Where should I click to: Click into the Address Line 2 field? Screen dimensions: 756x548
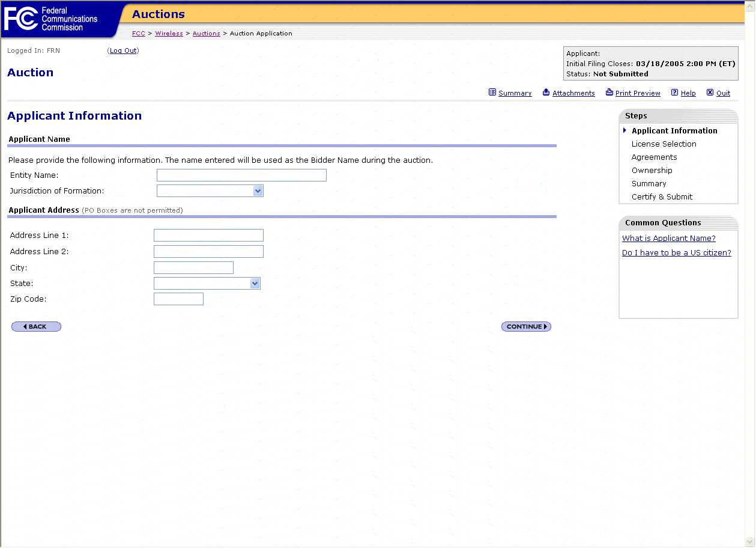click(x=208, y=252)
